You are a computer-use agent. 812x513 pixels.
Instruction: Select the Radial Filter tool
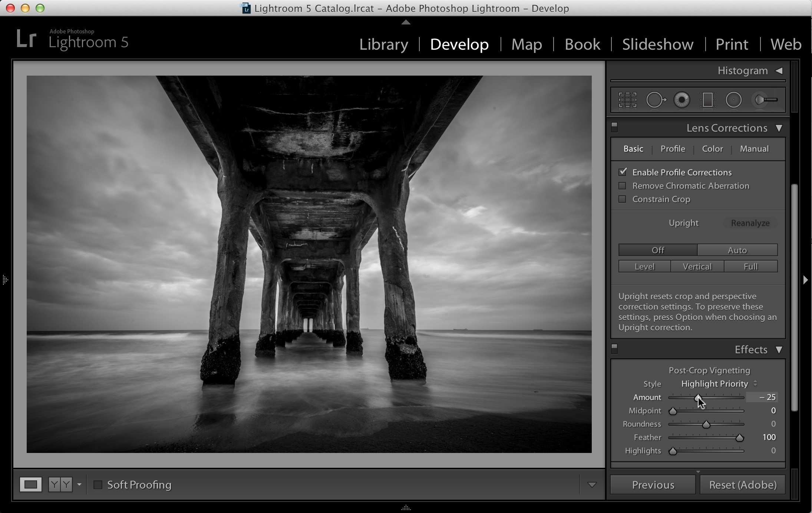coord(733,100)
